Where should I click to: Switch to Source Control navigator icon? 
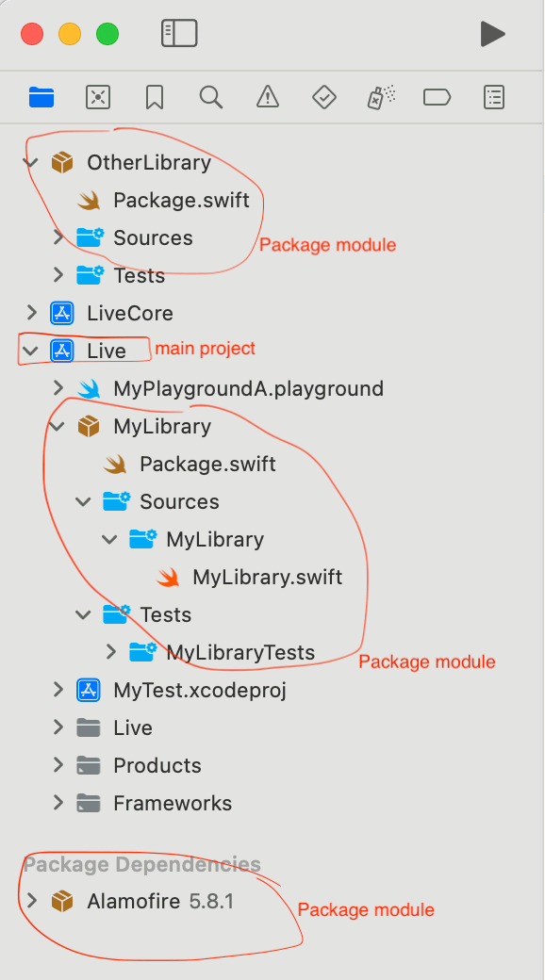pos(98,97)
